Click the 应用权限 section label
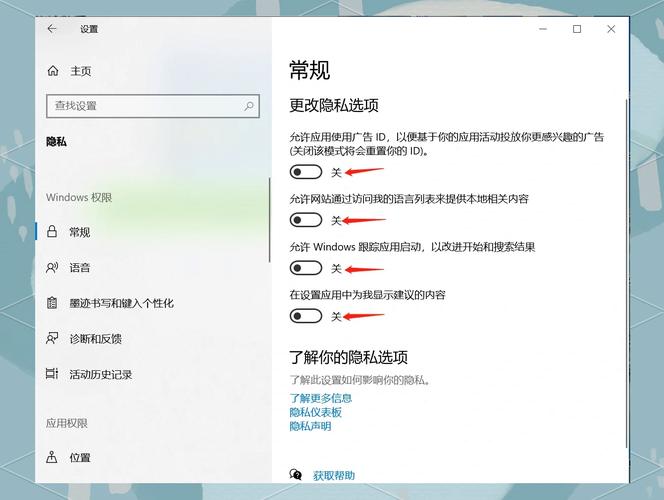 (x=67, y=423)
